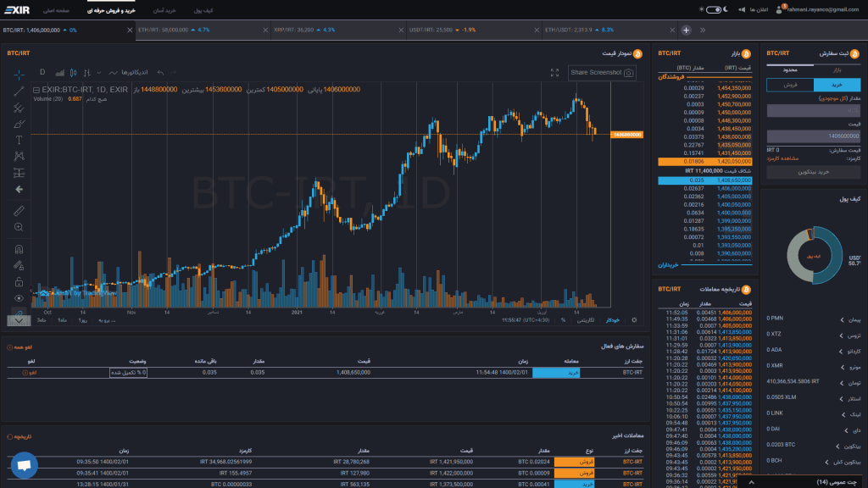Click the back arrow in drawing toolbar

click(x=19, y=189)
